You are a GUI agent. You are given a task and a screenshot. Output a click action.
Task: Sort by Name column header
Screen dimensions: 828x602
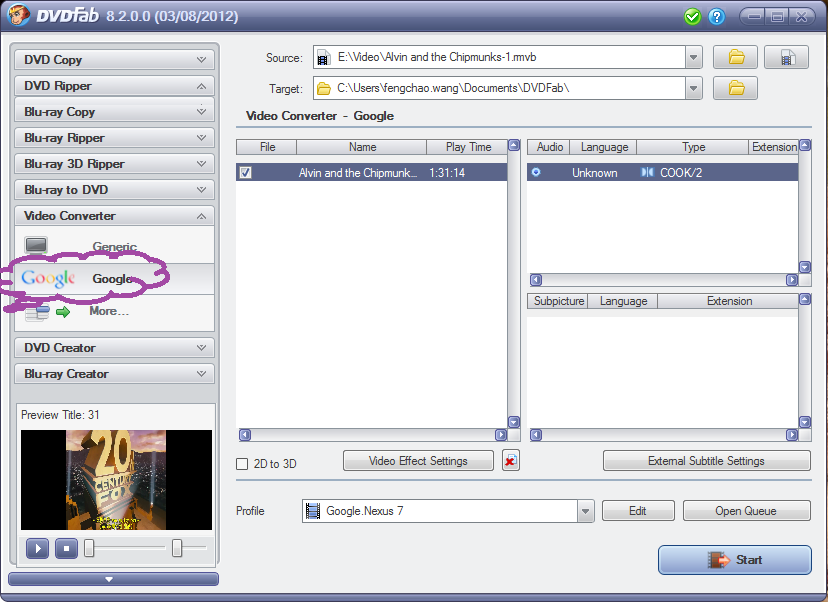[x=362, y=147]
